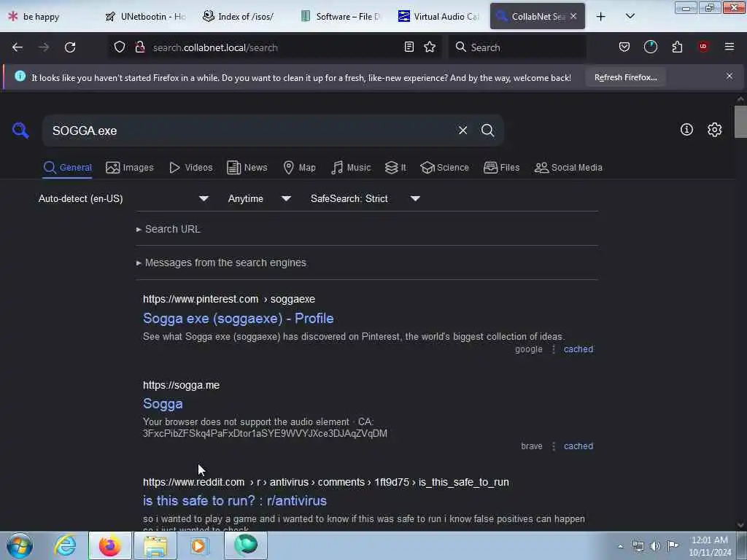Select the General search category

click(x=67, y=168)
